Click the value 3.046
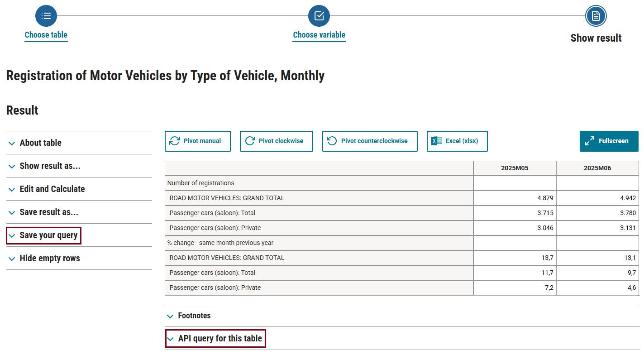Viewport: 644px width, 355px height. coord(545,228)
